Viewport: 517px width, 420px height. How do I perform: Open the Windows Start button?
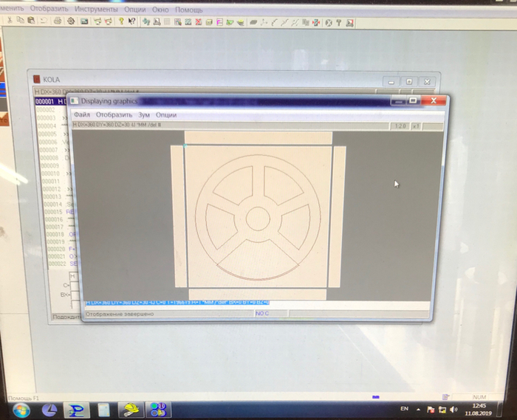[x=21, y=410]
